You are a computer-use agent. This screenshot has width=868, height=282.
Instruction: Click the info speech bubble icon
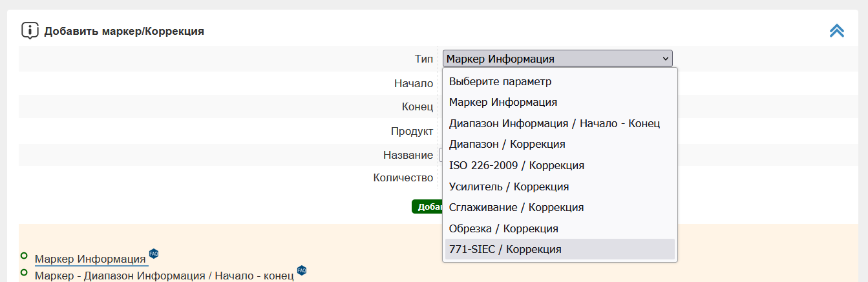coord(30,30)
